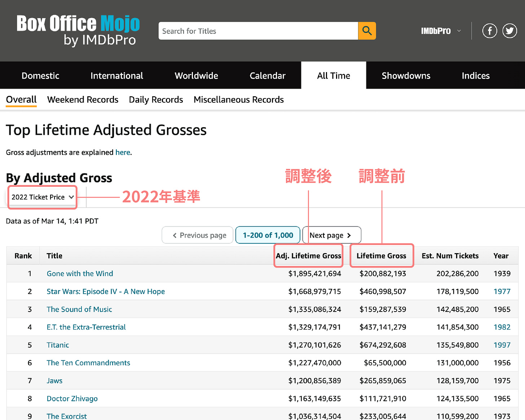
Task: Click the Next page button
Action: pyautogui.click(x=332, y=235)
